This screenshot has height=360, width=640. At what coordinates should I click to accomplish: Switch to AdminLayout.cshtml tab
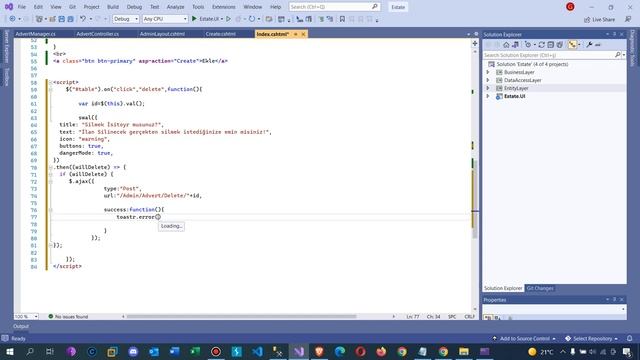(162, 34)
